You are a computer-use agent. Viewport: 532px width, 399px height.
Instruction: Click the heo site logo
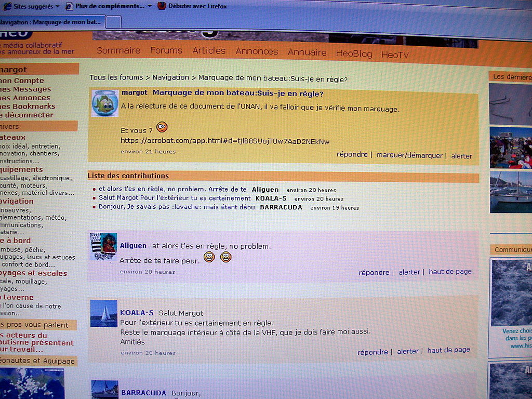coord(16,34)
